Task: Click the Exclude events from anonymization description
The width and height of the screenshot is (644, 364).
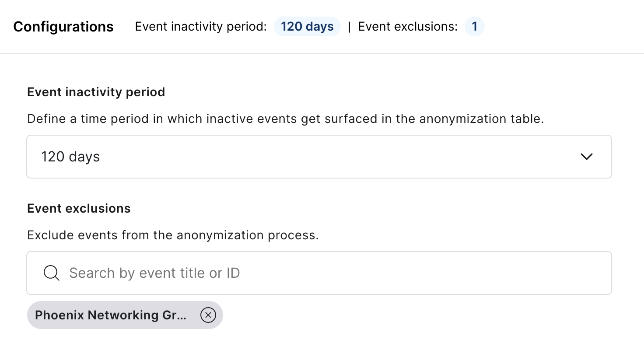Action: pos(173,235)
